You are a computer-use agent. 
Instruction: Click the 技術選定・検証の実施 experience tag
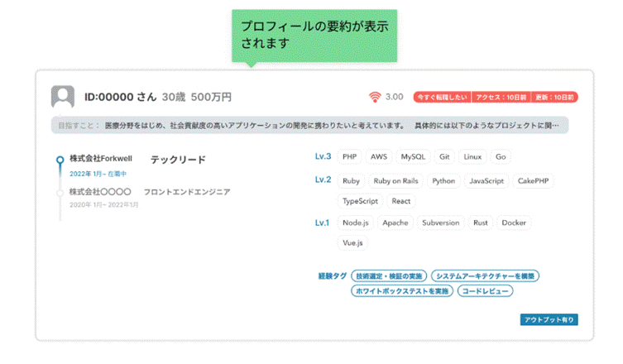click(x=390, y=275)
